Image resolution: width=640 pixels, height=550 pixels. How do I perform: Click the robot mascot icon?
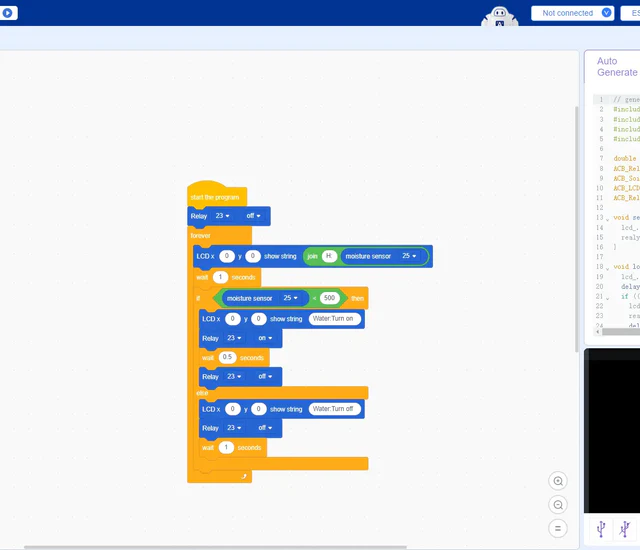coord(499,17)
